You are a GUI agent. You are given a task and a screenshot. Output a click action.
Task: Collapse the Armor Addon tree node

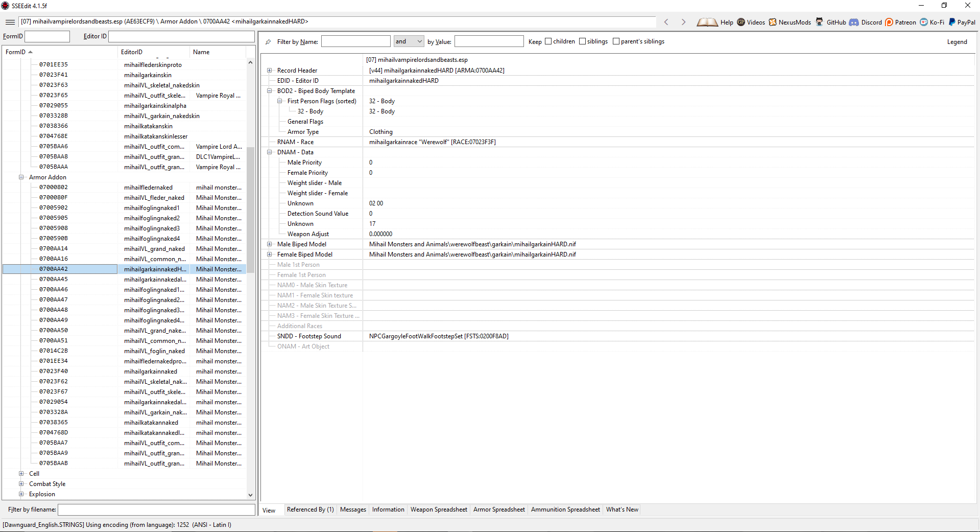pos(21,177)
